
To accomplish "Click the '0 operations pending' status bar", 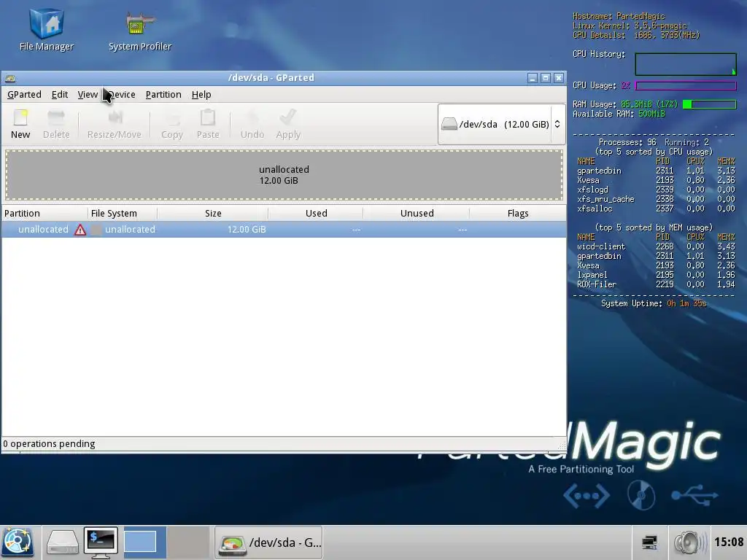I will [x=284, y=444].
